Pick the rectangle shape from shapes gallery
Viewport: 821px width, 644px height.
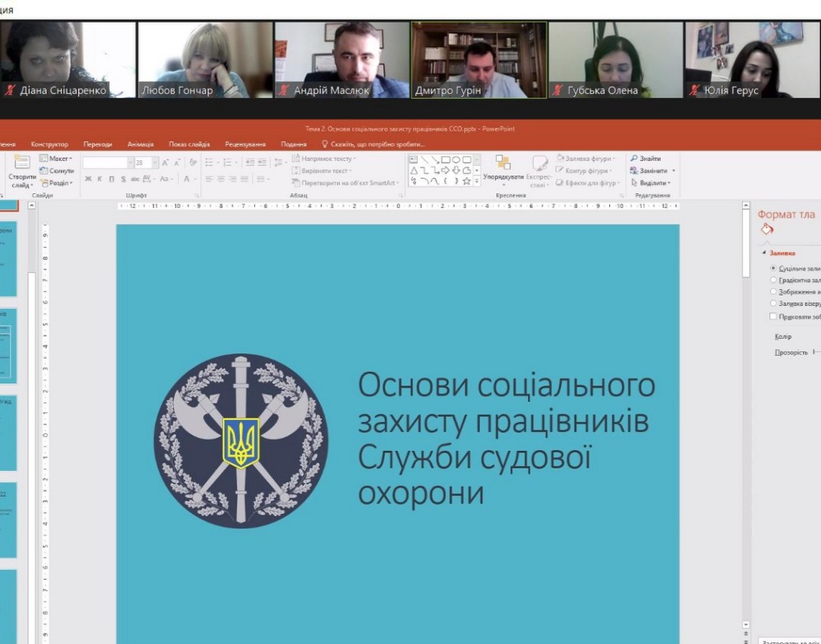[x=446, y=159]
